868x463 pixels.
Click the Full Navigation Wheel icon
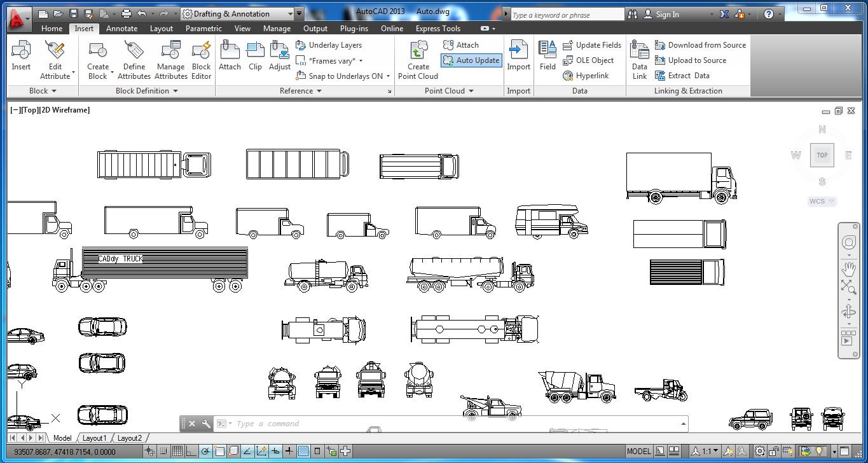click(x=848, y=242)
